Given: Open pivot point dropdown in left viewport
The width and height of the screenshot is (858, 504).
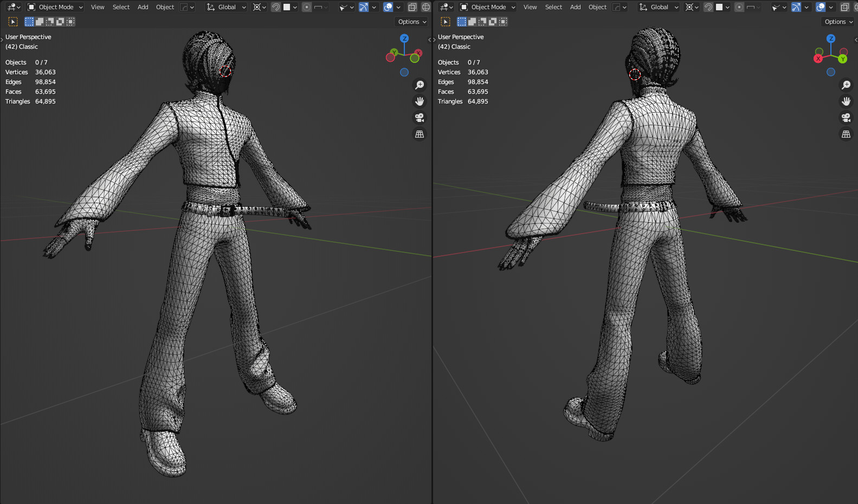Looking at the screenshot, I should (260, 7).
